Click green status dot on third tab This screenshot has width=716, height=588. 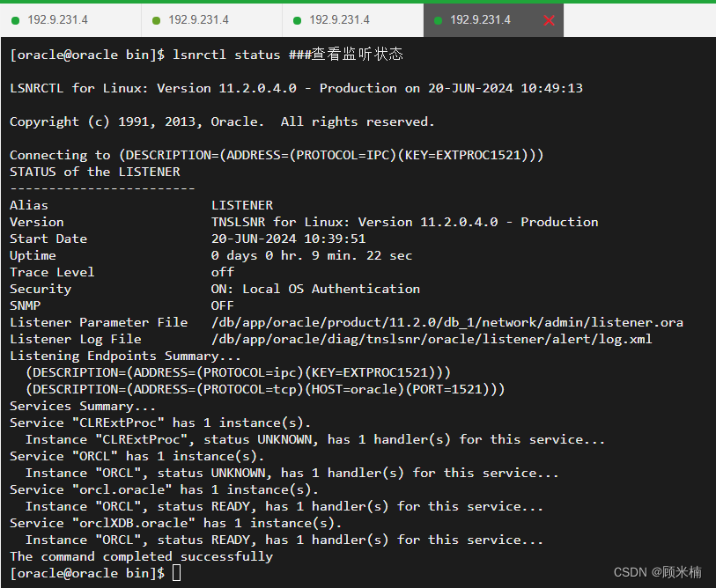[297, 20]
